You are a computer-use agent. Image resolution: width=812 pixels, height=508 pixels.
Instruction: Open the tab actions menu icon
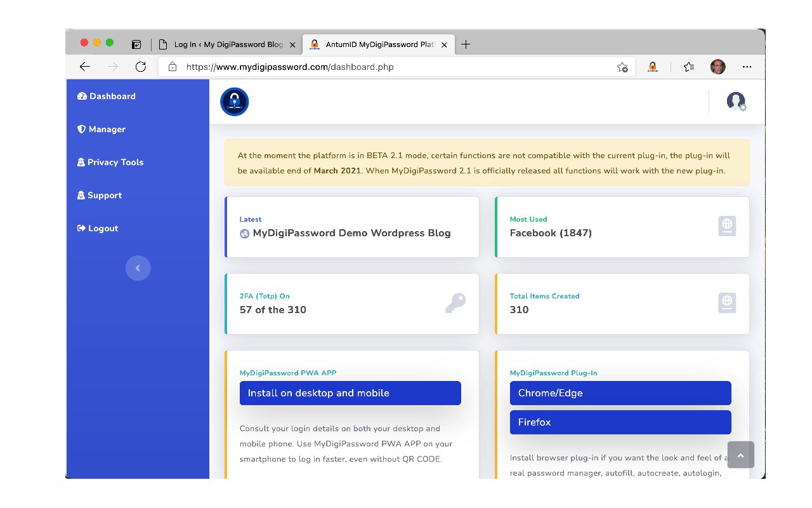136,44
